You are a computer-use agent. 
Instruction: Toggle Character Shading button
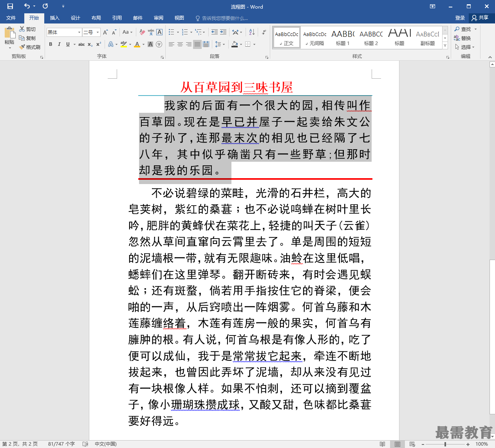[150, 44]
